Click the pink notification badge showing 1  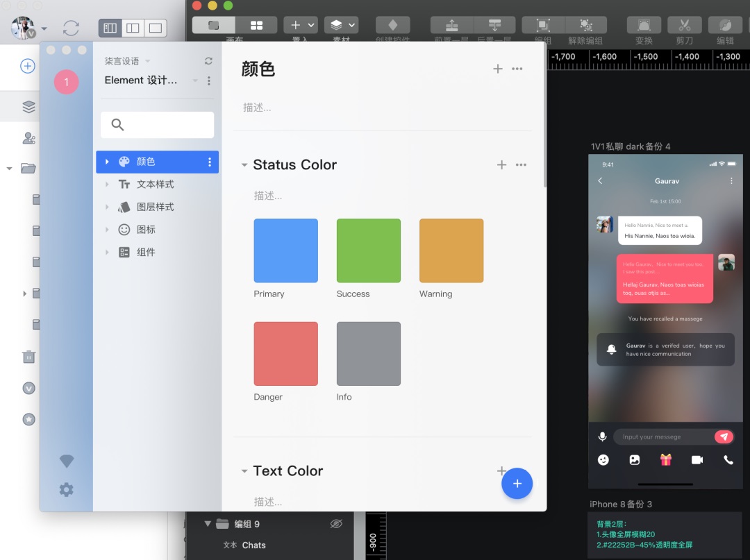pos(66,82)
